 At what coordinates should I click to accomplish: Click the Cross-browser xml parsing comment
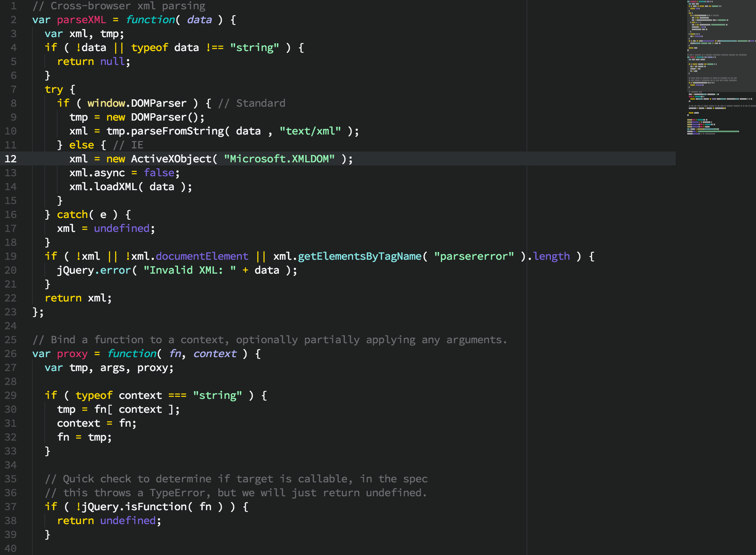[x=119, y=6]
